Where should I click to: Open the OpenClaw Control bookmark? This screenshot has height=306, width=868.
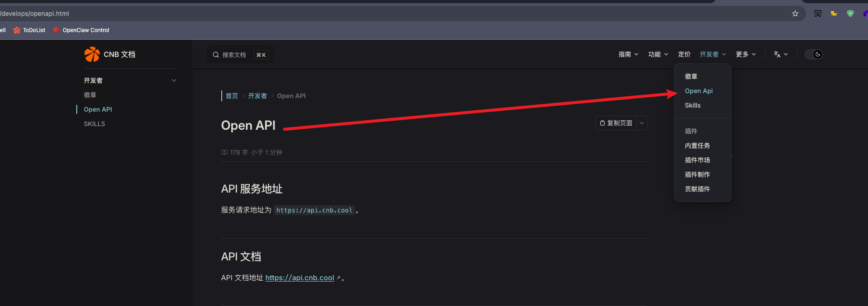[81, 30]
